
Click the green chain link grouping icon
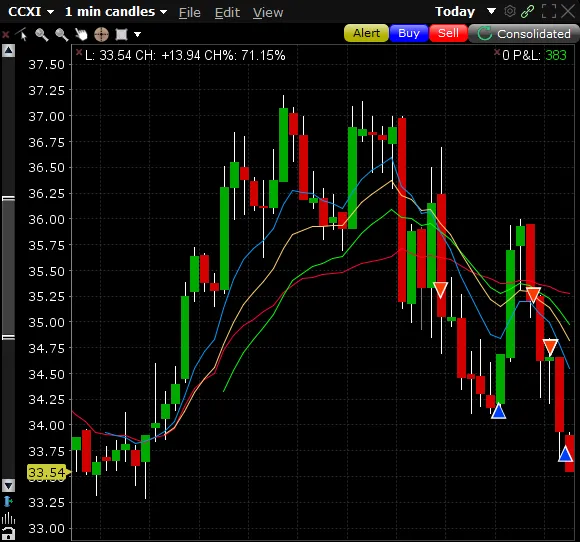click(527, 11)
